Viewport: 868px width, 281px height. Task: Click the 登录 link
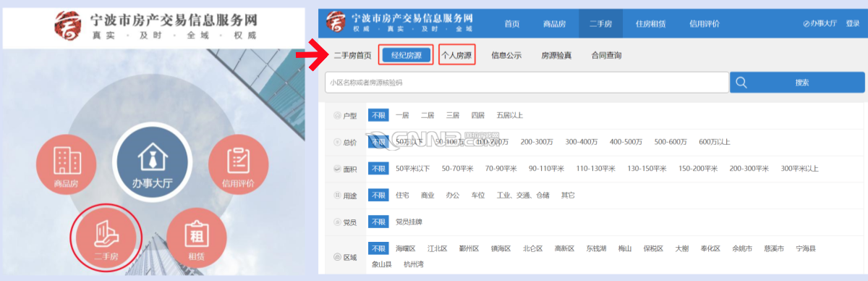(853, 23)
